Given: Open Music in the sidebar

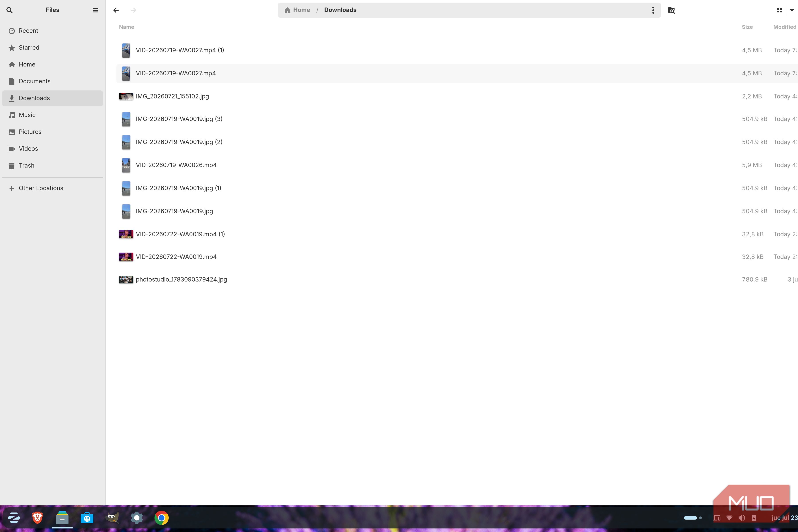Looking at the screenshot, I should point(53,115).
